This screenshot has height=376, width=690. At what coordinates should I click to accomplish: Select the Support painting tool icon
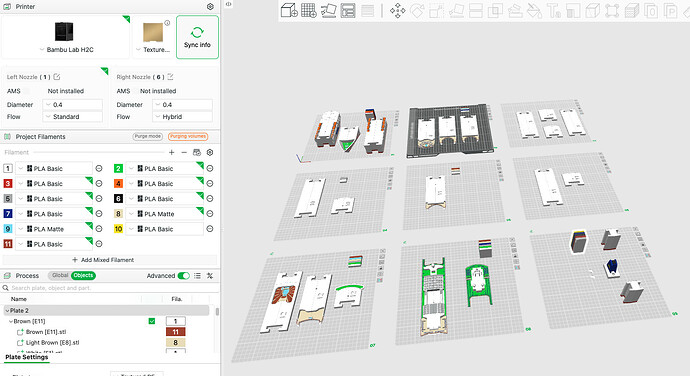[x=515, y=11]
